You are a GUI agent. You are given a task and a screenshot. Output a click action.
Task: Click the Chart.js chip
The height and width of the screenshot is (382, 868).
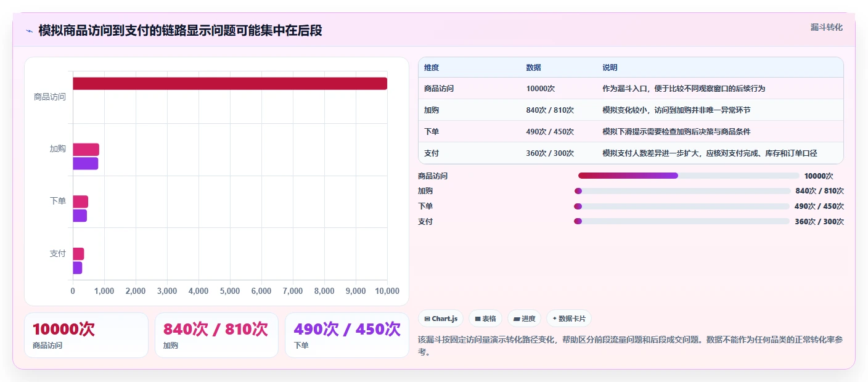click(x=441, y=319)
